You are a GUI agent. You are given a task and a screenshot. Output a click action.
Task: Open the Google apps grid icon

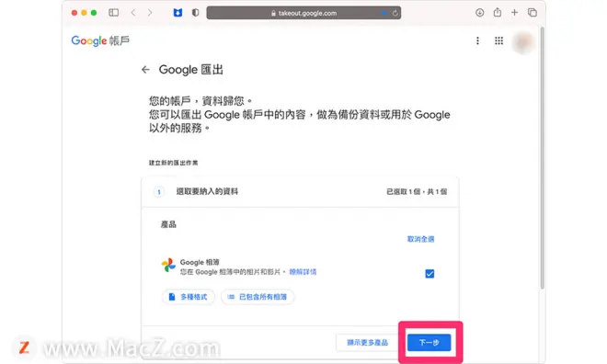click(x=499, y=40)
